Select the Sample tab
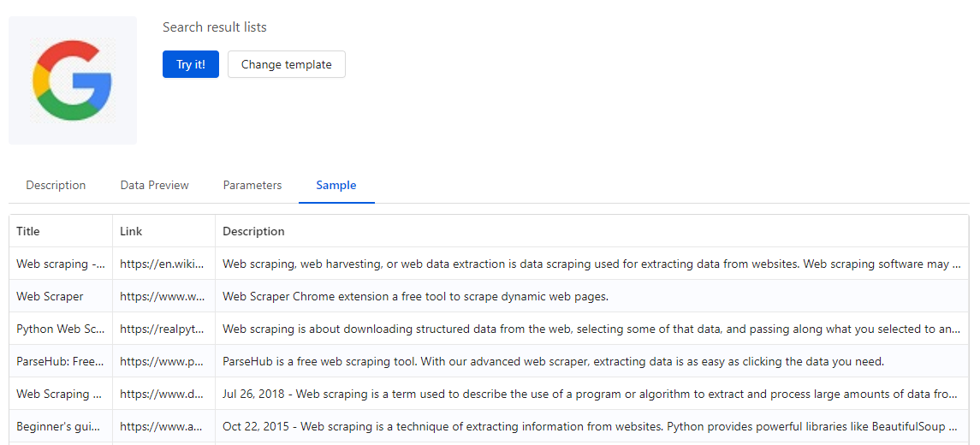This screenshot has width=980, height=445. coord(336,185)
